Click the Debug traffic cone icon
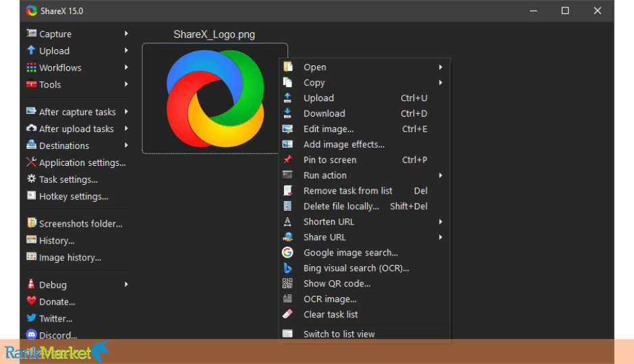This screenshot has width=634, height=364. [x=31, y=284]
